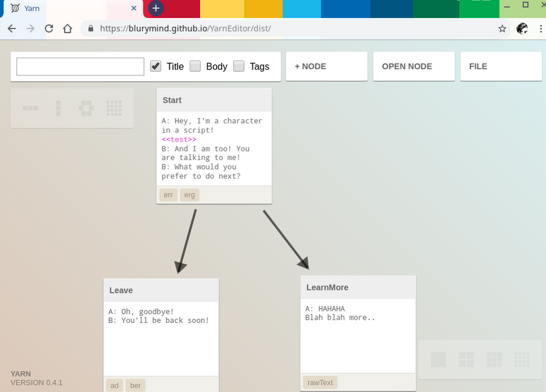Open the FILE menu
This screenshot has width=546, height=392.
(500, 66)
